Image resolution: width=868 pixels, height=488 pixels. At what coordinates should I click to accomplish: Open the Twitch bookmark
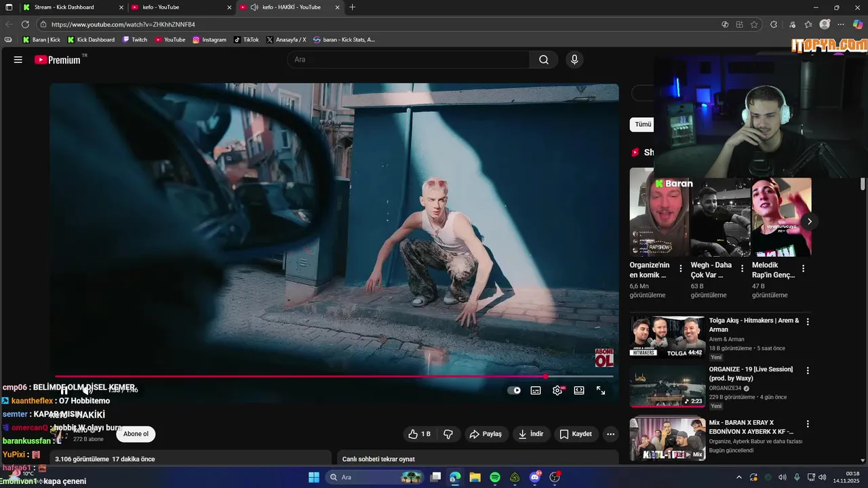135,39
